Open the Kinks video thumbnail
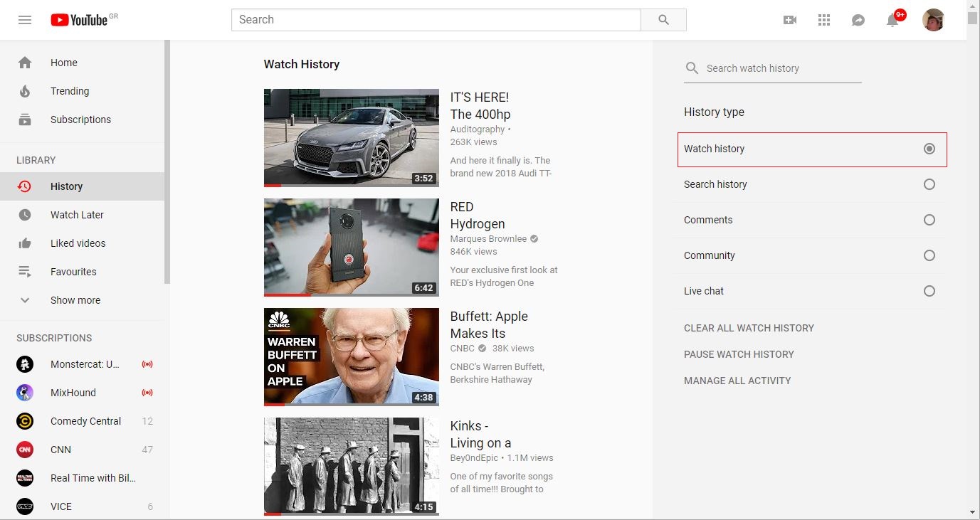Viewport: 980px width, 520px height. [352, 467]
